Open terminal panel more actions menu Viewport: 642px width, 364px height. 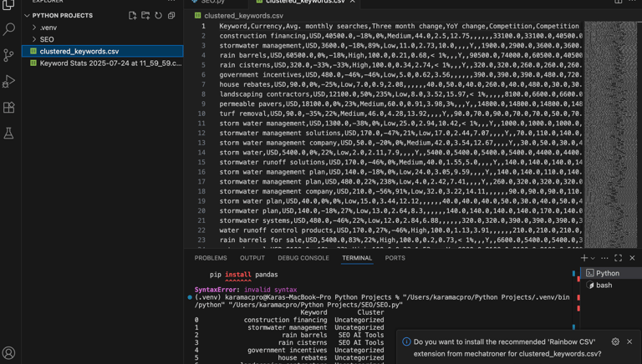(604, 258)
